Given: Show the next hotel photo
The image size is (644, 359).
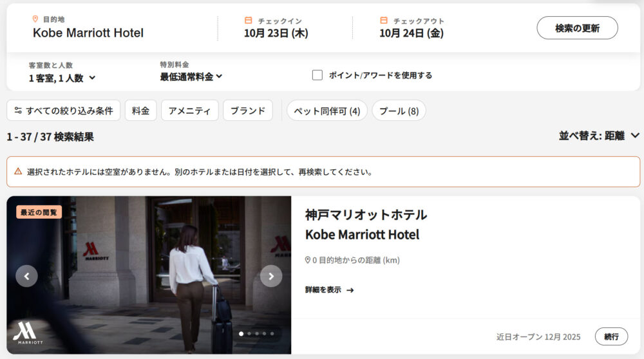Looking at the screenshot, I should coord(271,276).
